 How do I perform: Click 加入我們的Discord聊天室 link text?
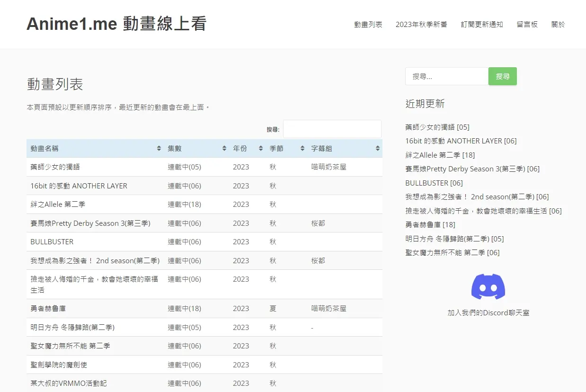(488, 313)
